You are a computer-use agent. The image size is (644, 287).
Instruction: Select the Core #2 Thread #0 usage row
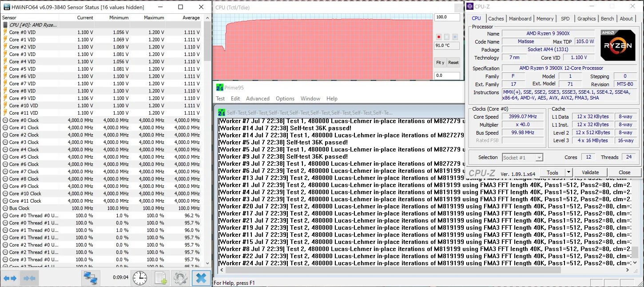click(102, 245)
